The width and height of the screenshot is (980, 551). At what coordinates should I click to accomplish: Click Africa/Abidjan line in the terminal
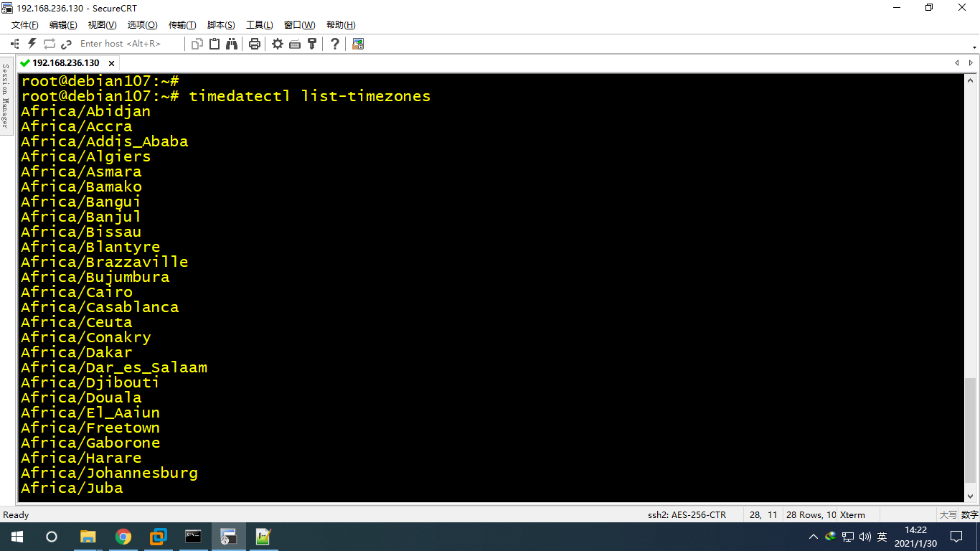pos(86,111)
